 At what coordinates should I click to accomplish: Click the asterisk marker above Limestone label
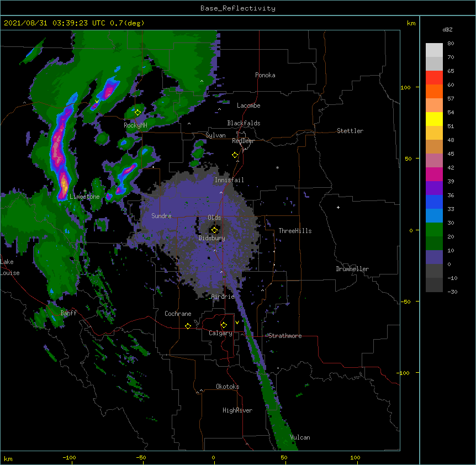[x=84, y=191]
